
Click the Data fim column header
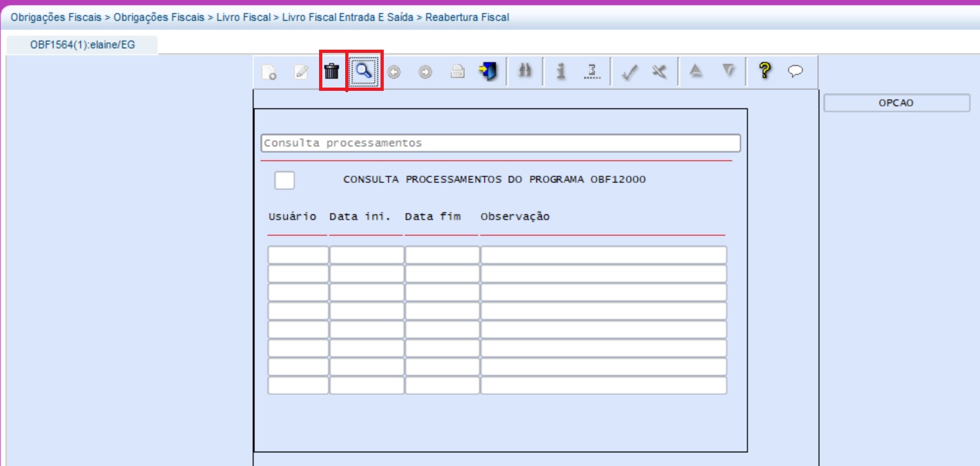(x=433, y=216)
